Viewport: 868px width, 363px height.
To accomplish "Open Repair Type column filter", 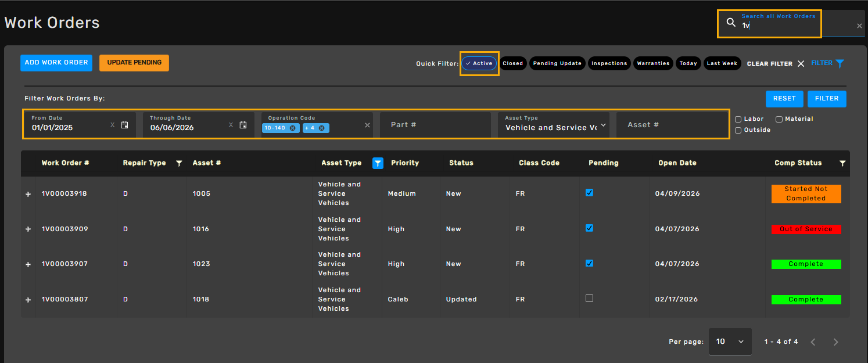I will click(x=179, y=164).
